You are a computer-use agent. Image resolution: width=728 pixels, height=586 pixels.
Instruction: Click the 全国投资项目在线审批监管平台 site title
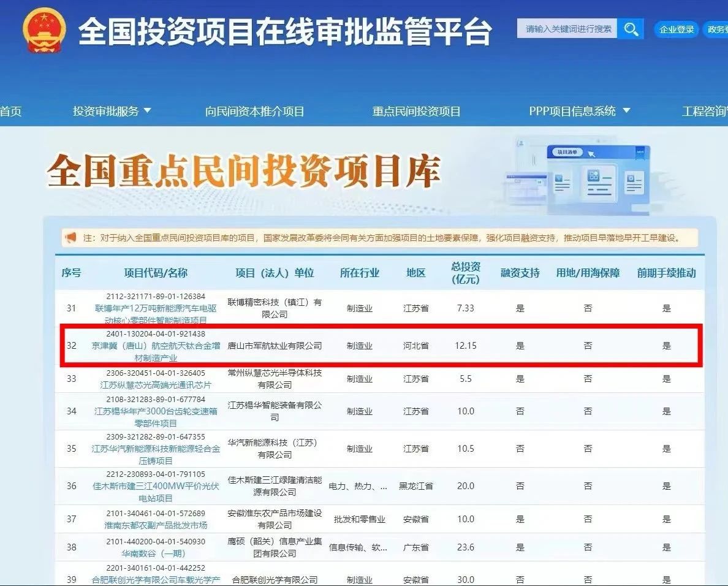[285, 32]
